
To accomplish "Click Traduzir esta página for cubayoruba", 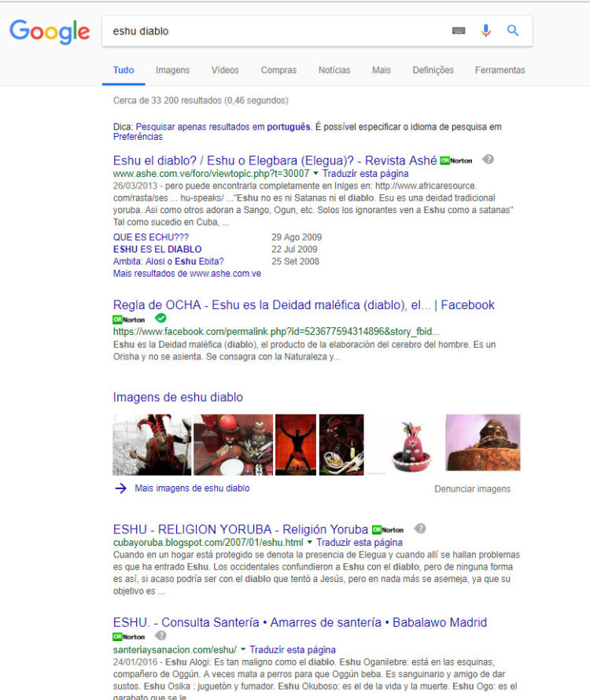I will point(360,542).
